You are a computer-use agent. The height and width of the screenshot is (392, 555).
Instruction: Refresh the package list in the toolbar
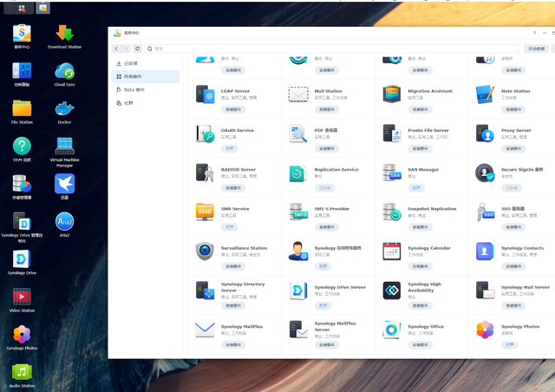137,49
